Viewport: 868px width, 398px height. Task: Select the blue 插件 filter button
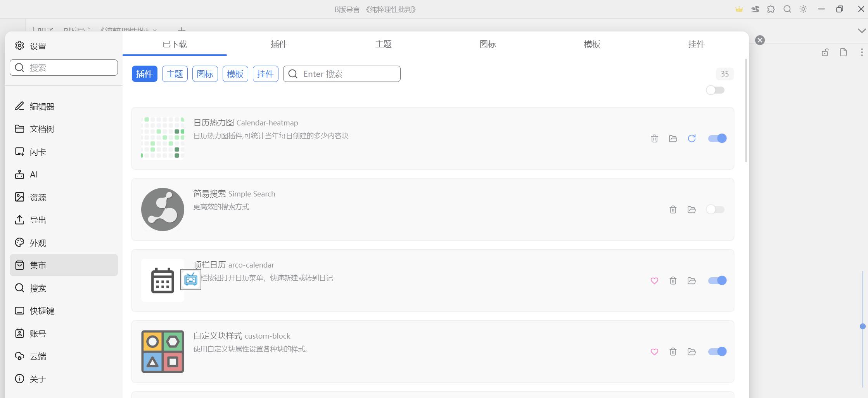pos(145,74)
